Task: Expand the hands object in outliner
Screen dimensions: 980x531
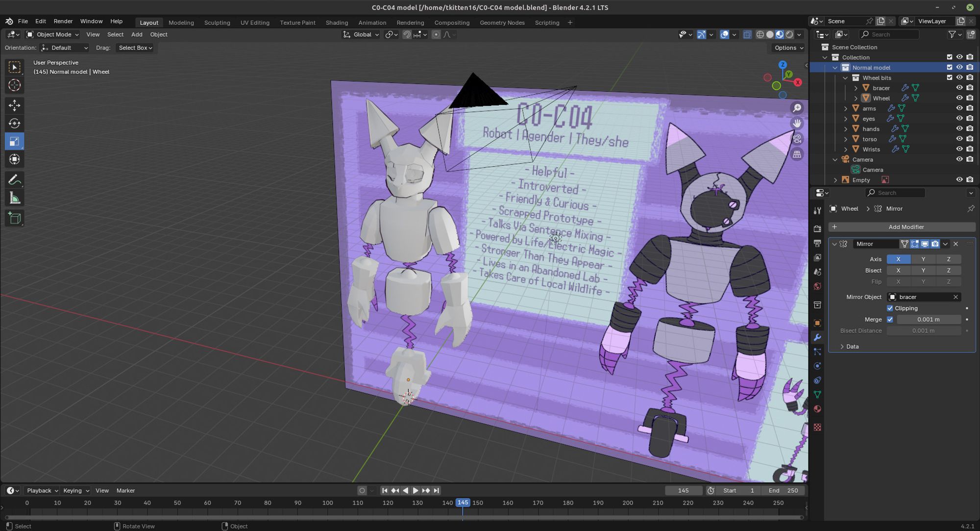Action: (x=845, y=129)
